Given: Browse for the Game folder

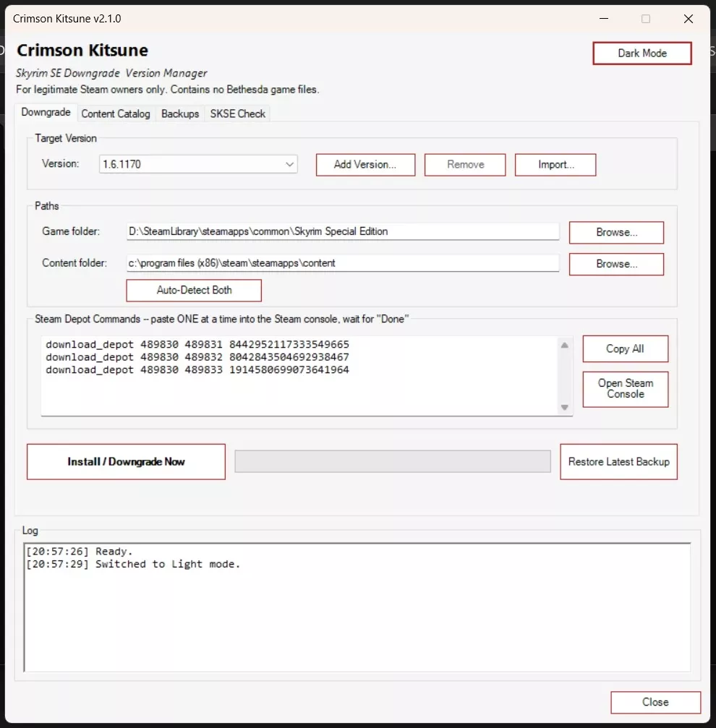Looking at the screenshot, I should click(616, 233).
